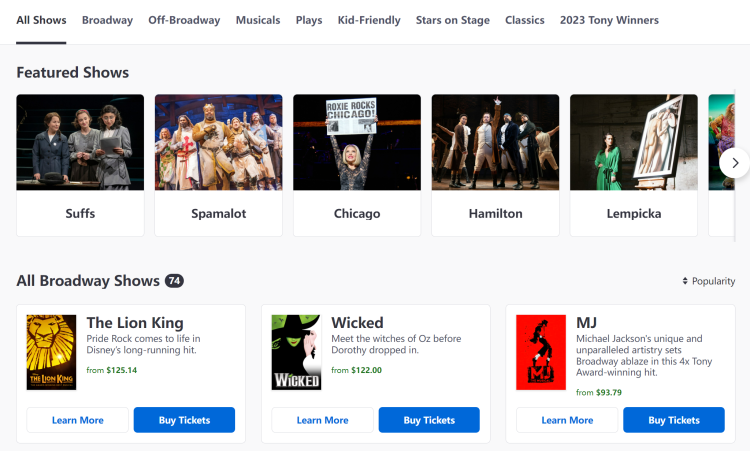Click The Lion King poster image

51,352
